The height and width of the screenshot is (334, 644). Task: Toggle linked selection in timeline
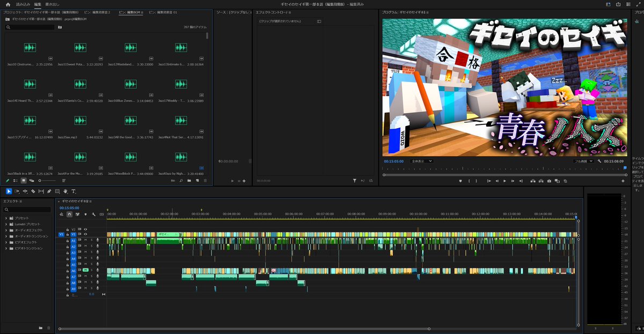pos(77,214)
